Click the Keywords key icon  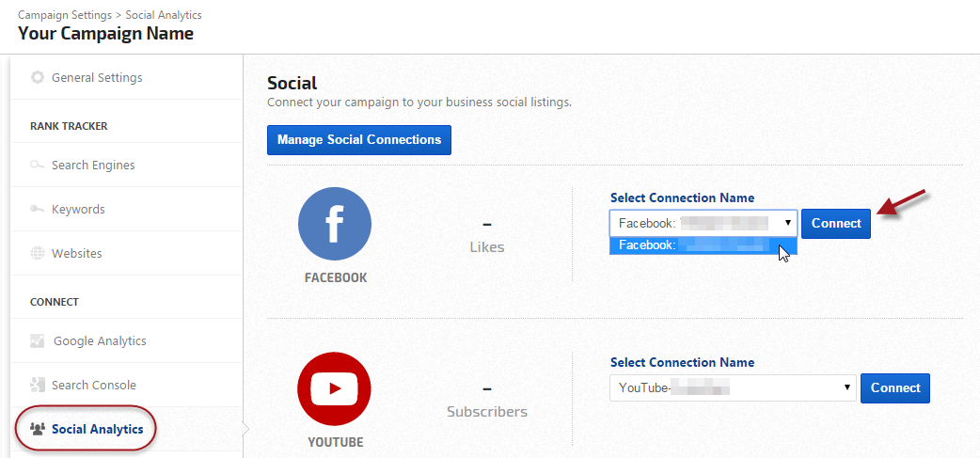click(38, 209)
